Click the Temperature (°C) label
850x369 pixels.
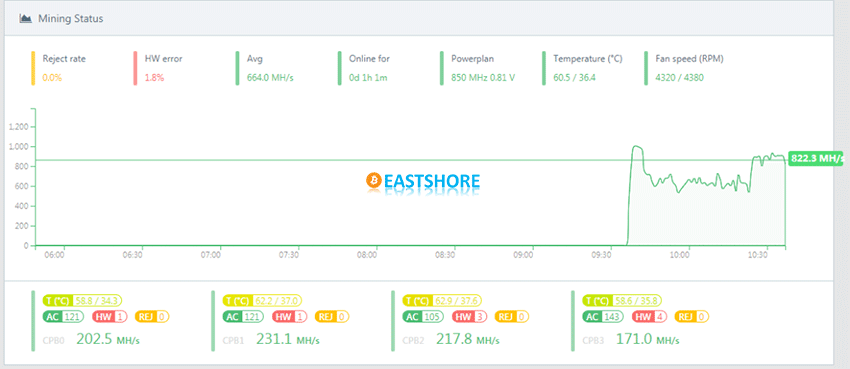point(588,59)
